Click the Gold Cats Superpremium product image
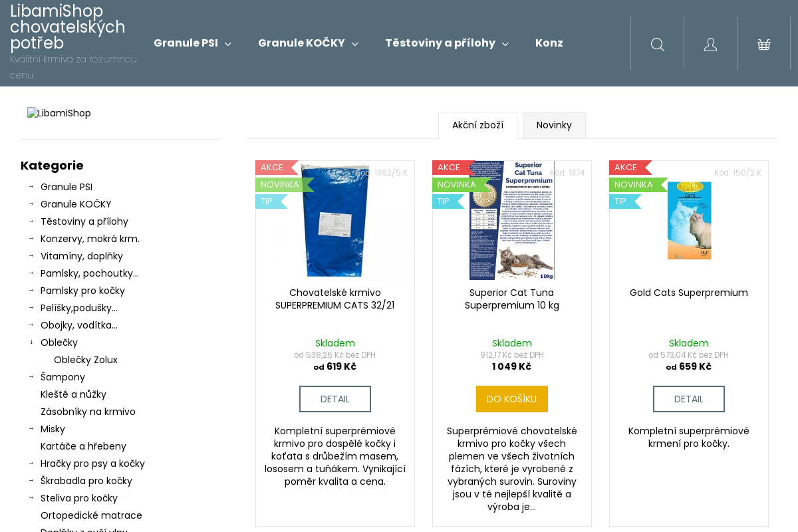Viewport: 798px width, 532px height. click(x=689, y=220)
